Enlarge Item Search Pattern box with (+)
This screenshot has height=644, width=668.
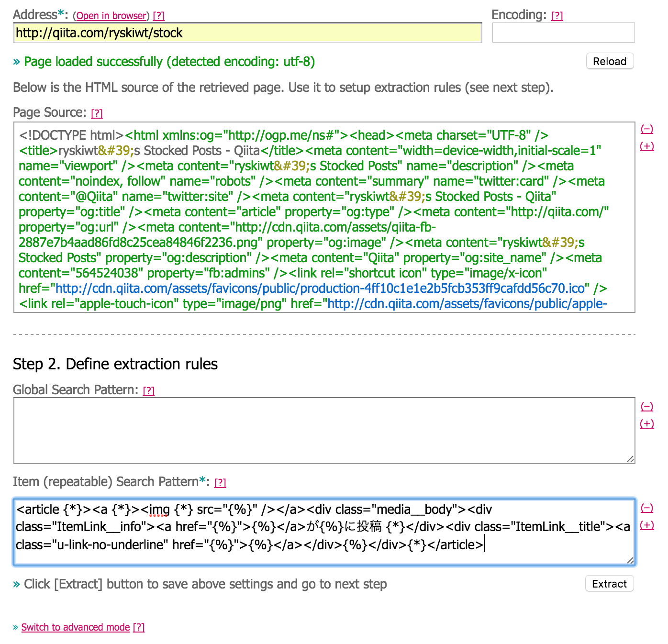click(647, 525)
